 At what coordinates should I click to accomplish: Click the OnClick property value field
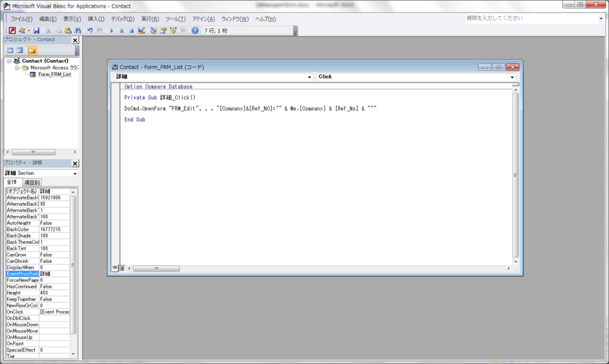point(54,312)
